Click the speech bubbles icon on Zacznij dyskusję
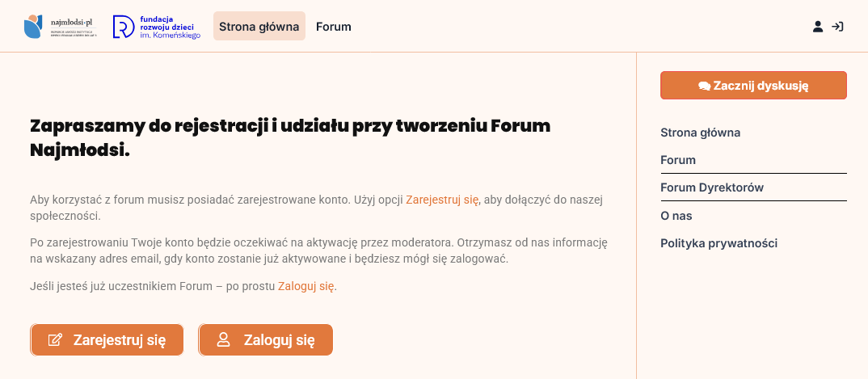The height and width of the screenshot is (379, 868). point(704,86)
